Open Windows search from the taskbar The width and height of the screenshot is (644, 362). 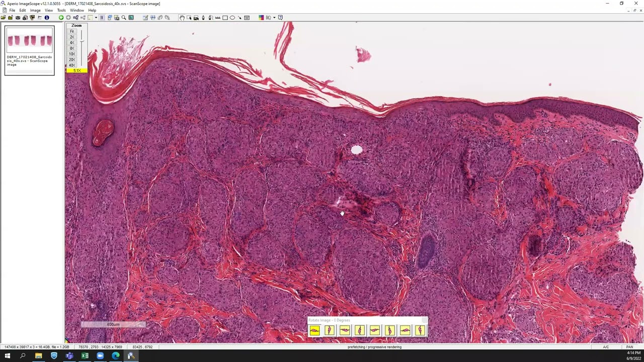[23, 356]
